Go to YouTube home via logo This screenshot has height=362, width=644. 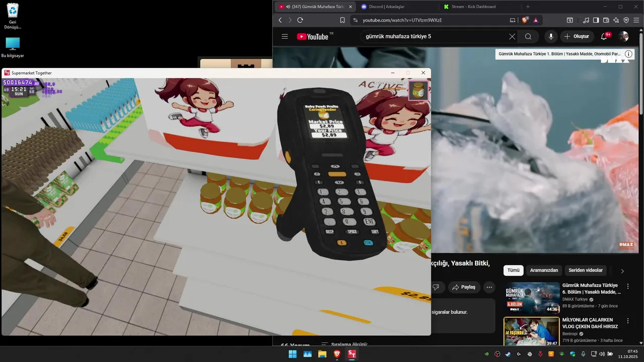(x=313, y=37)
